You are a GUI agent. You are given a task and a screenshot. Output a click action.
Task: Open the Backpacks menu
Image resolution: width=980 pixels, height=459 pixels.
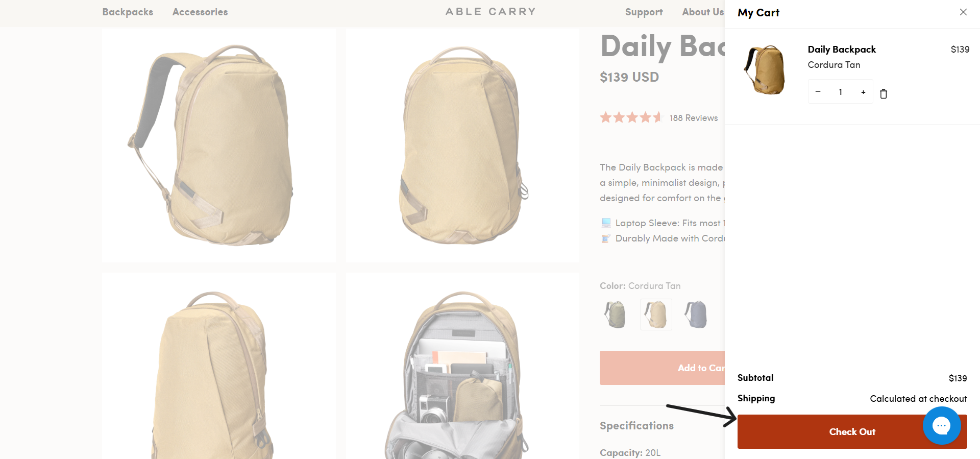128,12
